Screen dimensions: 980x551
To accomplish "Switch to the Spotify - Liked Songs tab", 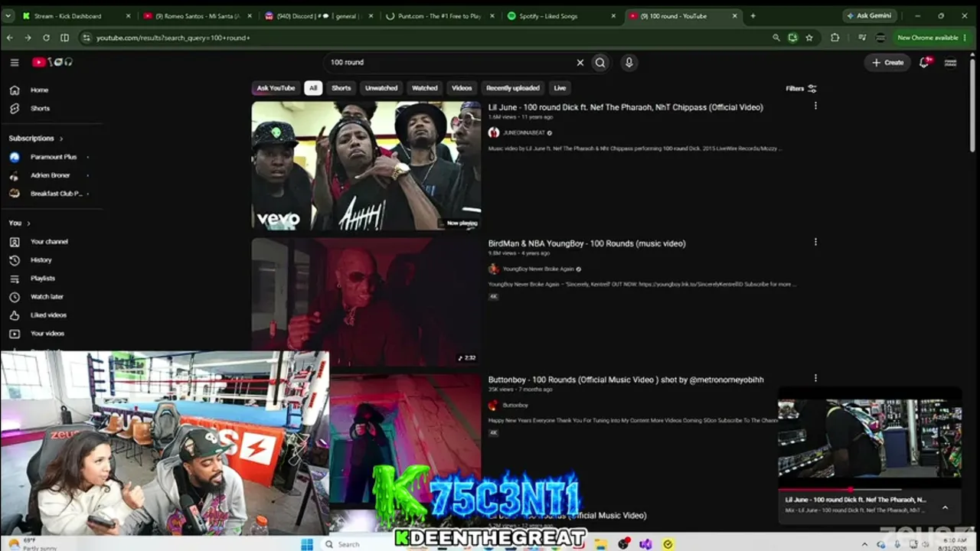I will 562,15.
